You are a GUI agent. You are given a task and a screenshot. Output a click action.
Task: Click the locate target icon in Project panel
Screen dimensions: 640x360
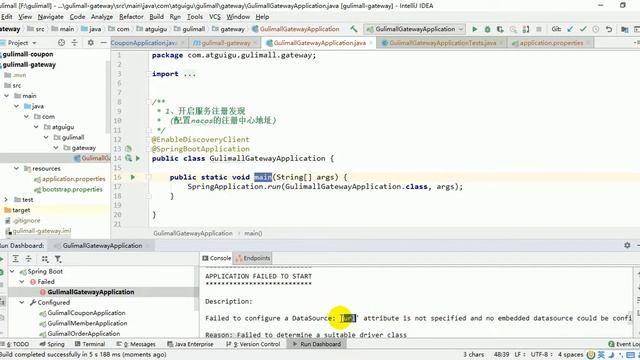click(x=61, y=42)
